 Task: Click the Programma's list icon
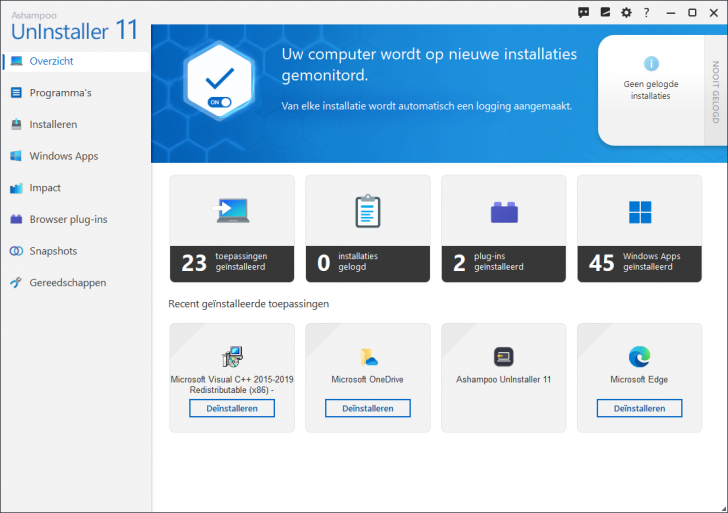click(16, 93)
